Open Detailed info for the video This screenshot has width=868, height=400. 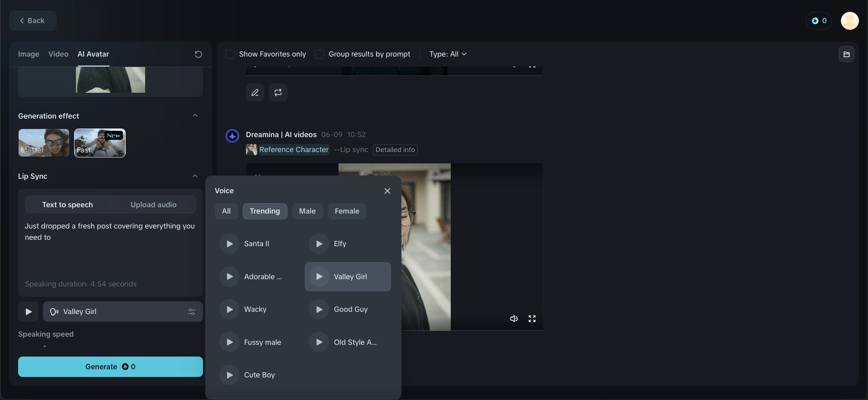tap(395, 150)
